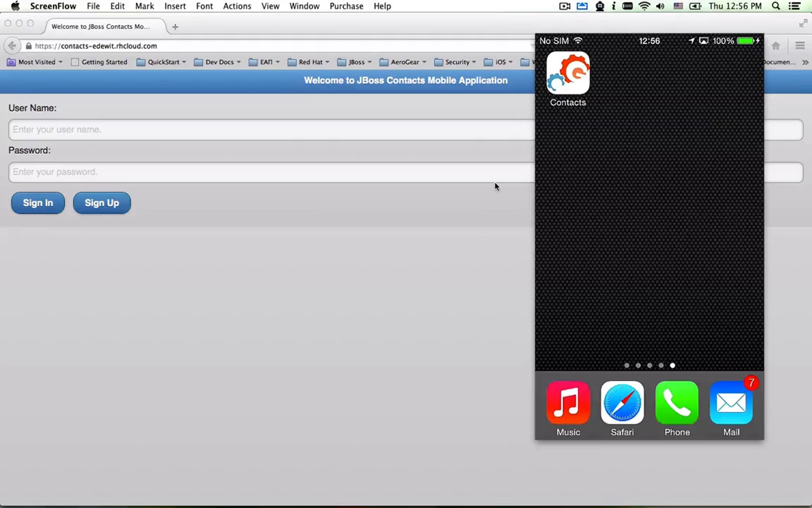Open the Dev Docs bookmarks folder
Screen dimensions: 812x508
point(217,62)
